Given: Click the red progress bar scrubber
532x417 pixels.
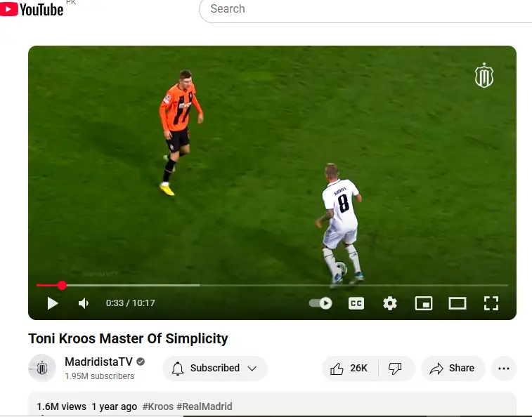Looking at the screenshot, I should pyautogui.click(x=62, y=286).
